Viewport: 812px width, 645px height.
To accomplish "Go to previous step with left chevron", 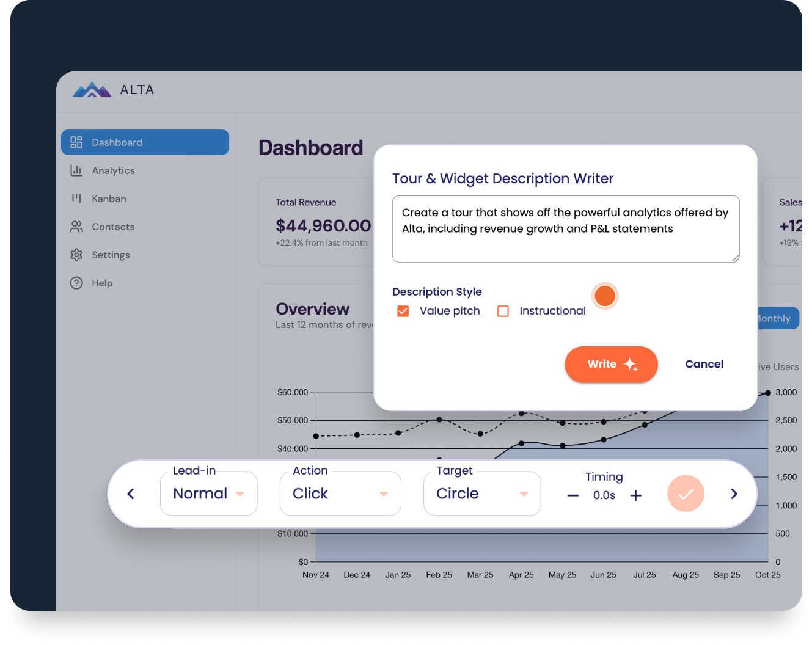I will tap(131, 494).
